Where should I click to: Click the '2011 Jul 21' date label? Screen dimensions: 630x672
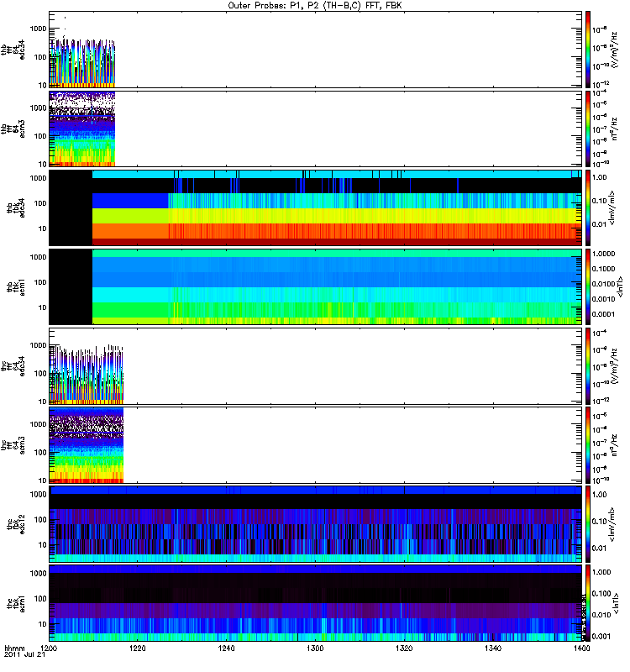click(x=24, y=655)
